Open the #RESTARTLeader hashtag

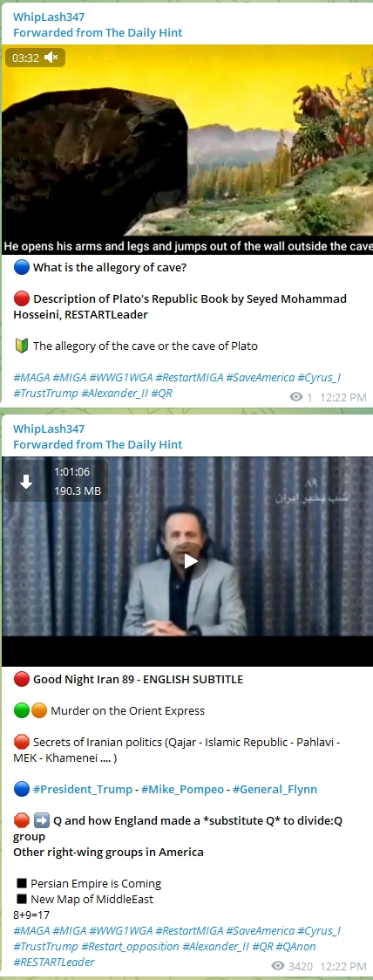(54, 962)
